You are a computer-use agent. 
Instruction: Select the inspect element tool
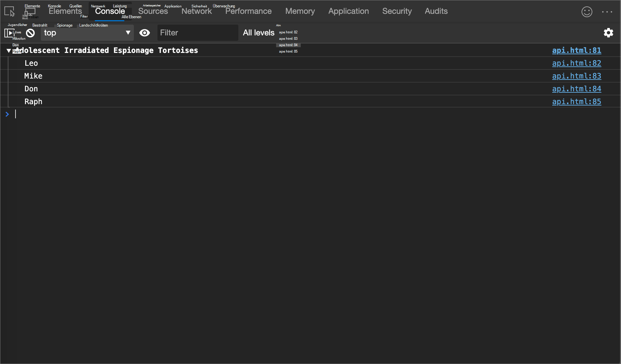tap(9, 11)
